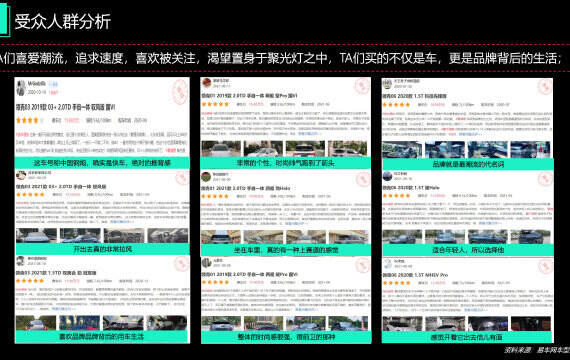Open the review titled 领克06 2020款 1.5T 耀Halo
570x360 pixels.
(x=411, y=188)
